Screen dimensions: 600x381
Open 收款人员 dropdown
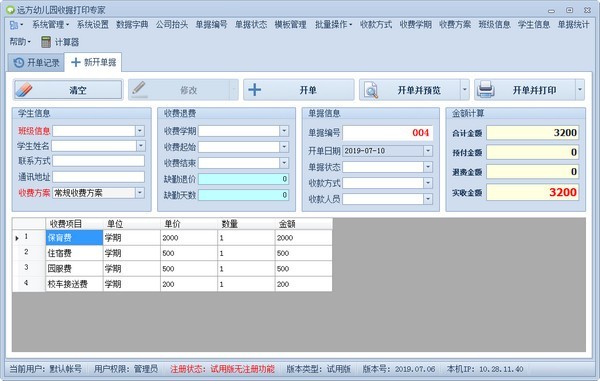(428, 199)
